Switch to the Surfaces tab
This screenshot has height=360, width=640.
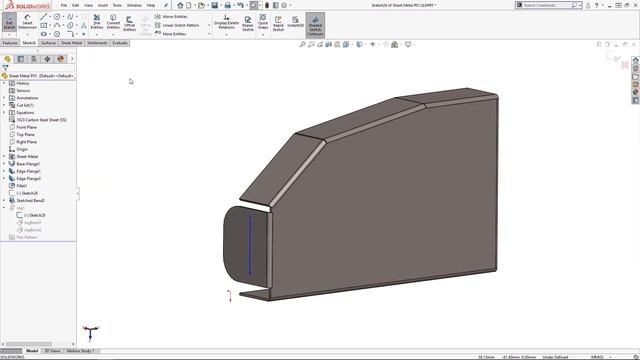pyautogui.click(x=48, y=43)
